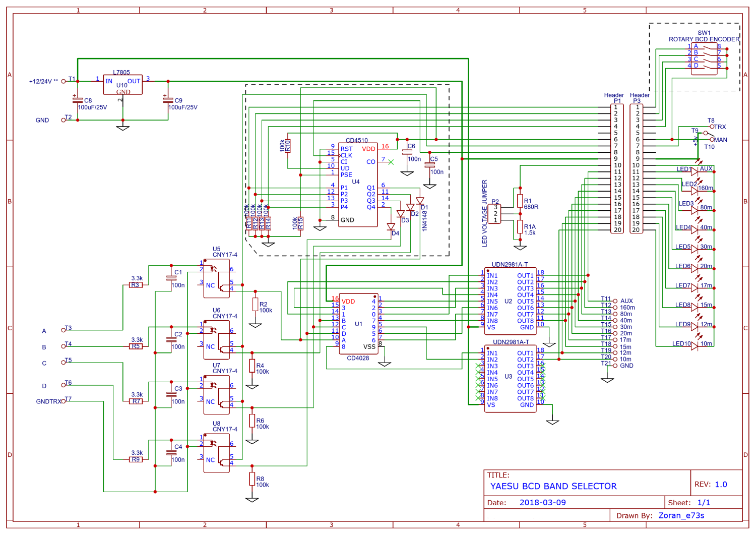Select the CD4510 counter chip U4
The height and width of the screenshot is (535, 756).
(x=358, y=185)
